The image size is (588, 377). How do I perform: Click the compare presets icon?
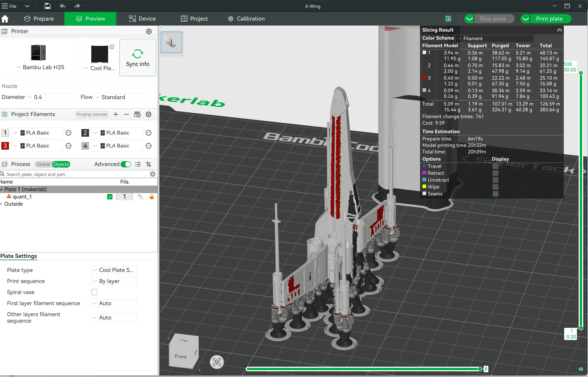click(148, 164)
